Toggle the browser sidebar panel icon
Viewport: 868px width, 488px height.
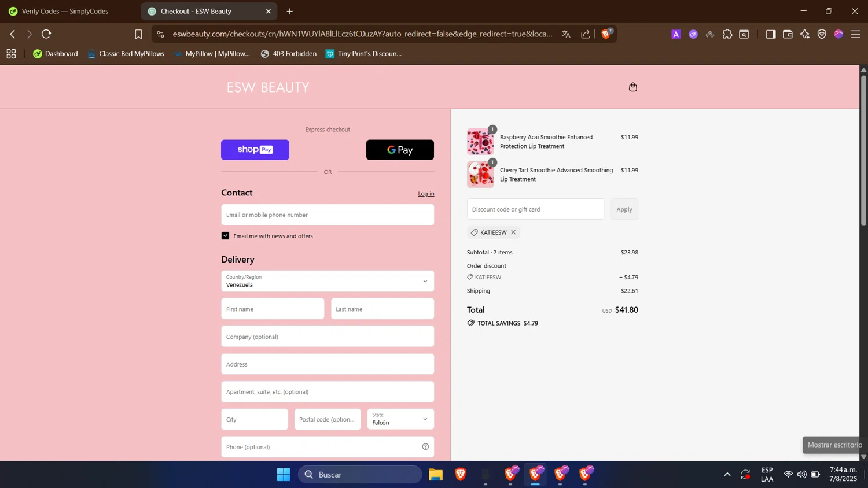770,34
